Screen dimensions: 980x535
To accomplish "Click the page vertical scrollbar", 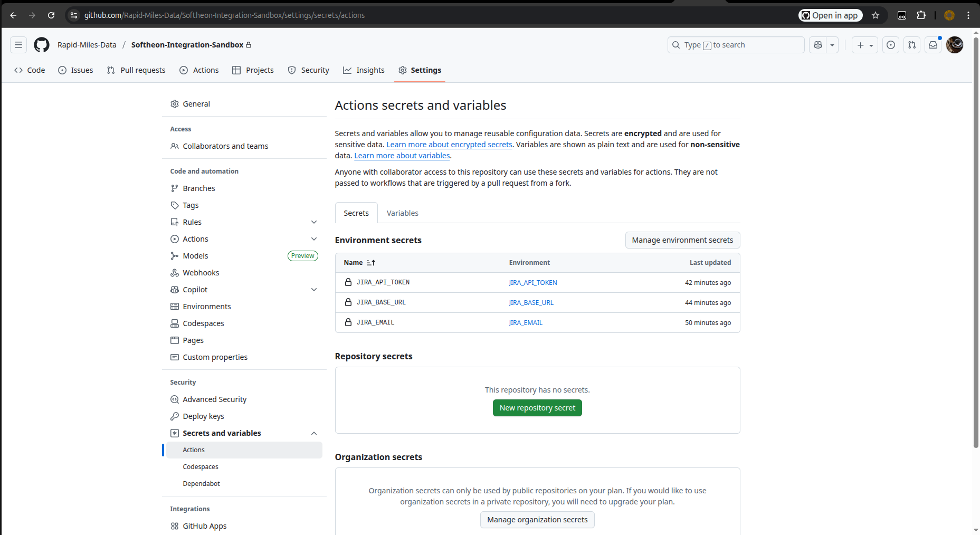I will tap(976, 243).
